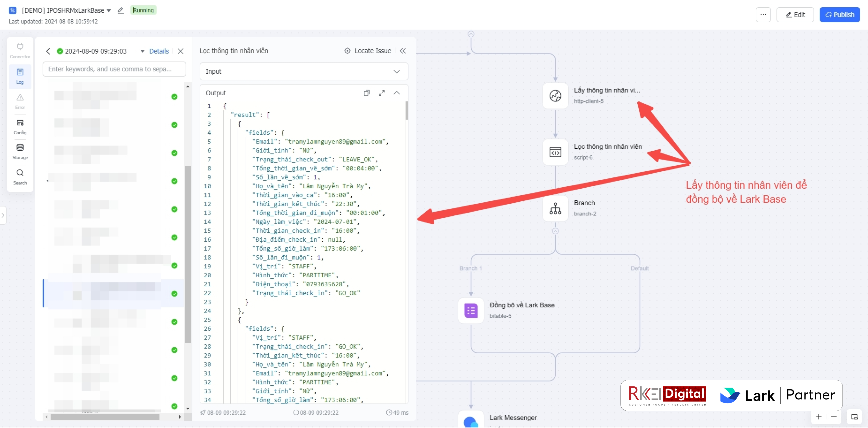Click the Edit button
The image size is (868, 428).
click(795, 15)
